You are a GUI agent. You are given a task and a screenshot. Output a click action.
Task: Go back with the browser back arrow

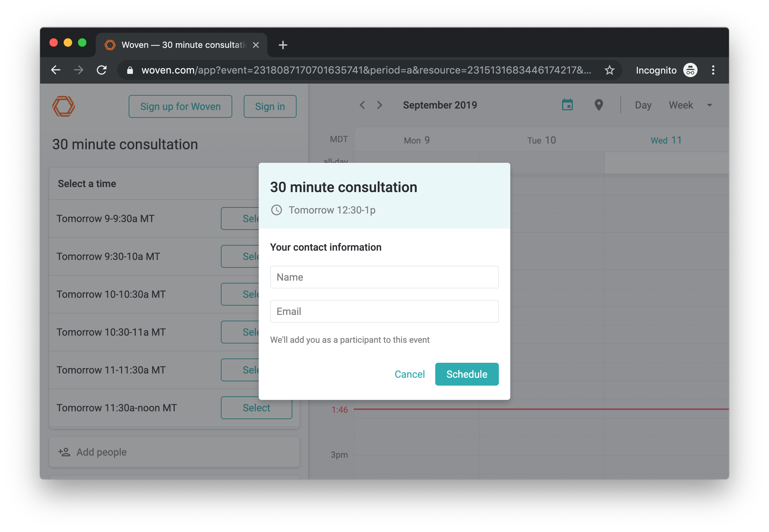(56, 70)
